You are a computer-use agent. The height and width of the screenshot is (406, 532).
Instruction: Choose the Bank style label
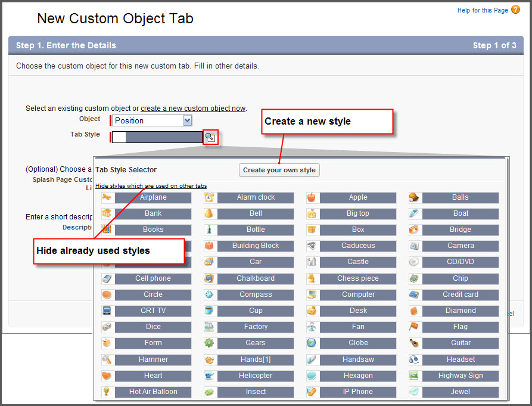(x=153, y=213)
